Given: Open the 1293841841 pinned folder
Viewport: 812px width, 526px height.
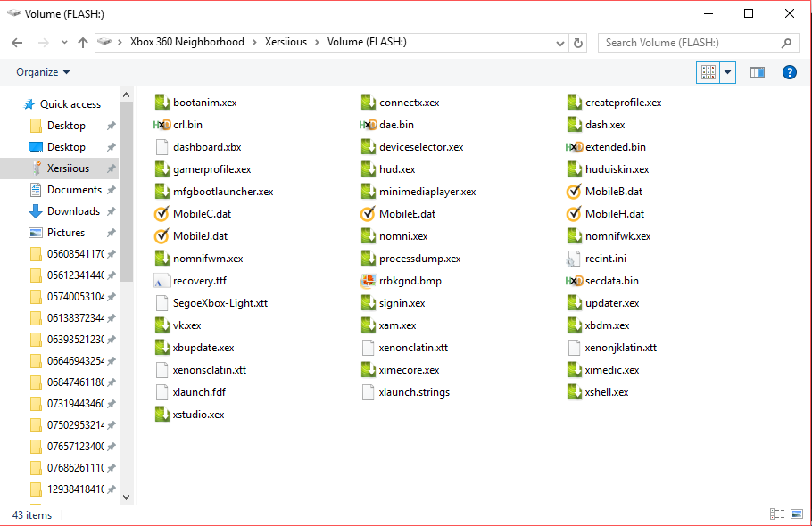Looking at the screenshot, I should pyautogui.click(x=76, y=489).
